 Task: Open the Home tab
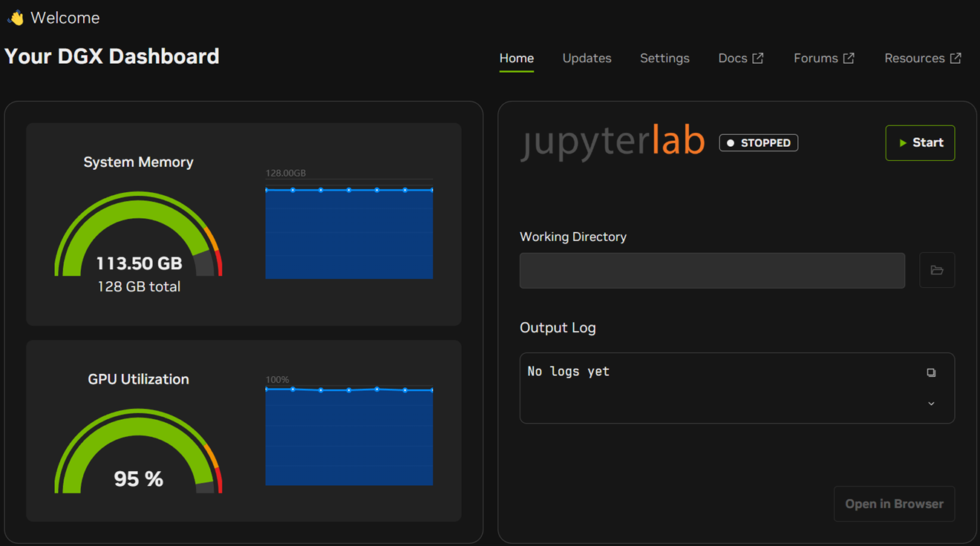pyautogui.click(x=516, y=58)
